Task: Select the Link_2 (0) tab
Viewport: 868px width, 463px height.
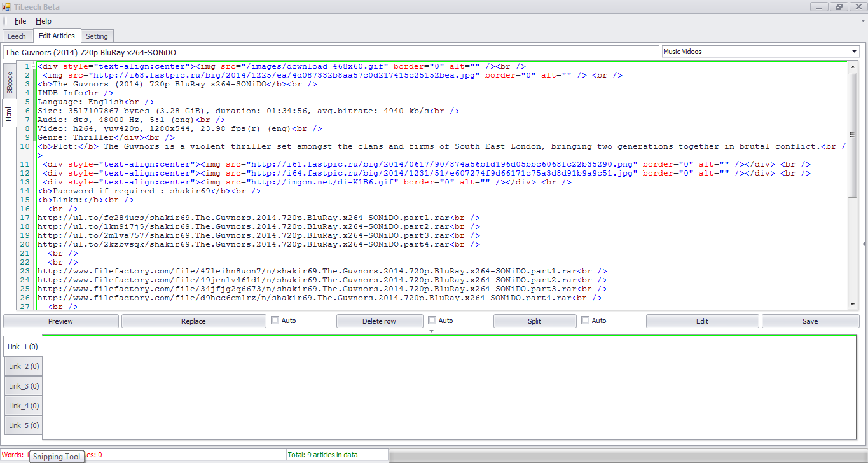Action: pyautogui.click(x=23, y=366)
